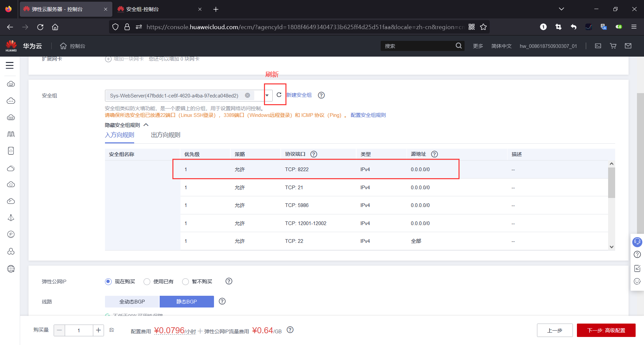Open the 简体中文 language menu

coord(501,46)
